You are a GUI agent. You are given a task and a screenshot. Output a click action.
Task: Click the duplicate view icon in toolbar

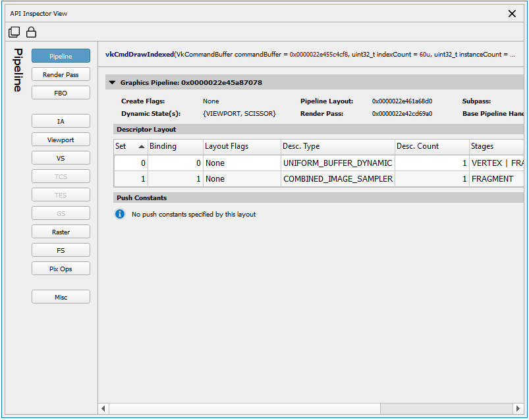(x=14, y=32)
